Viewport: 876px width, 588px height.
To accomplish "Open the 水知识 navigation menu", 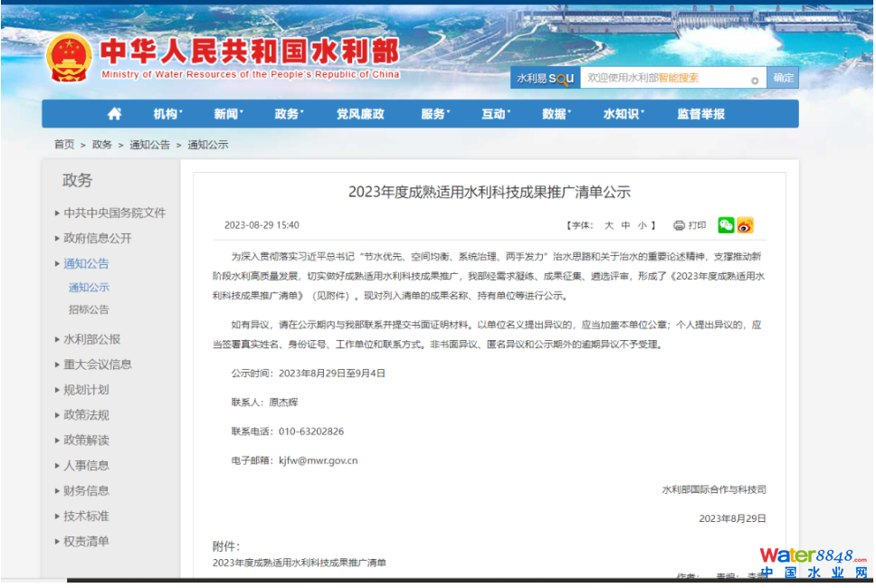I will pyautogui.click(x=622, y=114).
